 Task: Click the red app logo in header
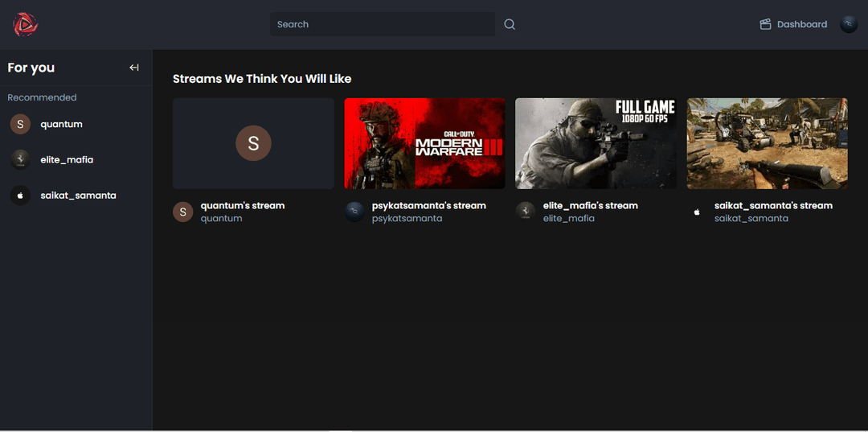[26, 24]
